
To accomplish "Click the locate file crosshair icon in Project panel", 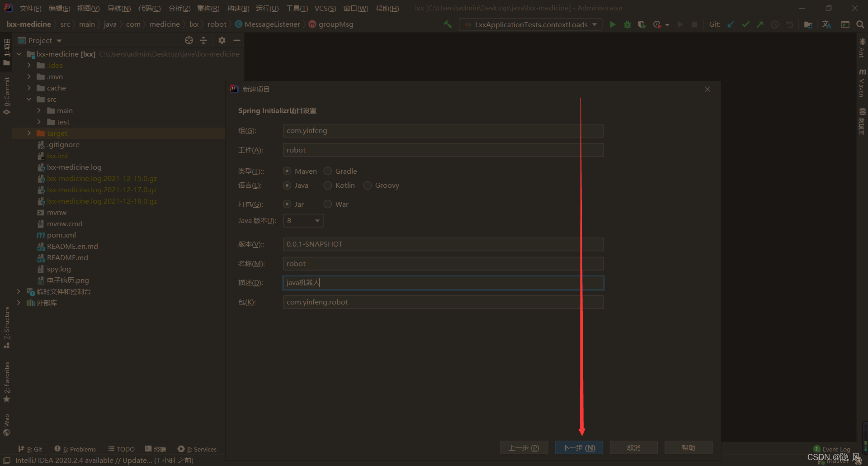I will coord(189,40).
